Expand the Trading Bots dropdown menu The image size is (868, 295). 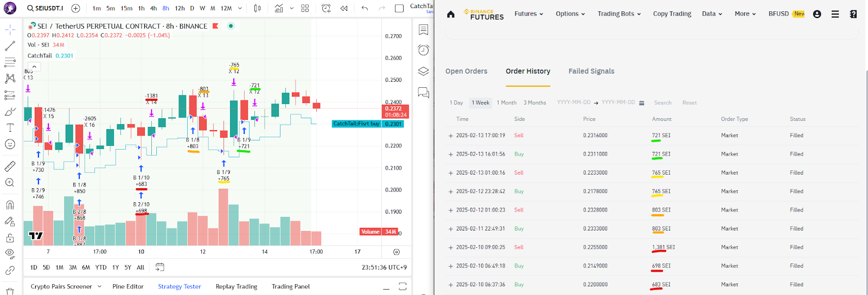(x=619, y=14)
